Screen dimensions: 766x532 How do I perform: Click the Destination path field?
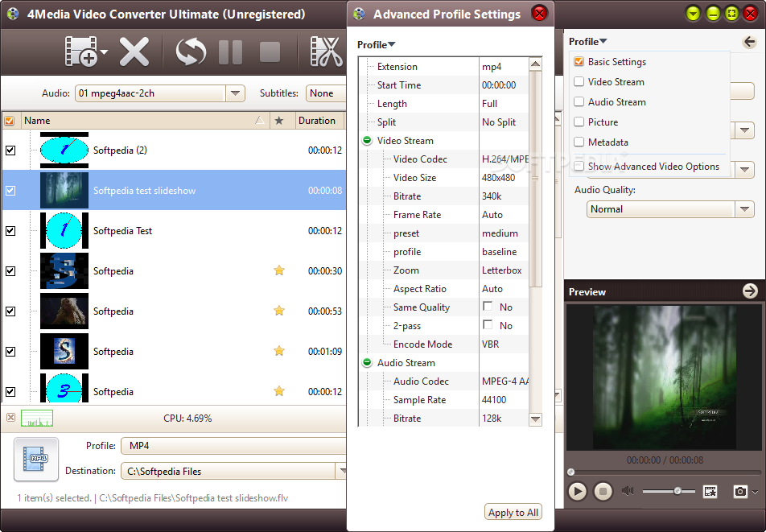pos(228,472)
